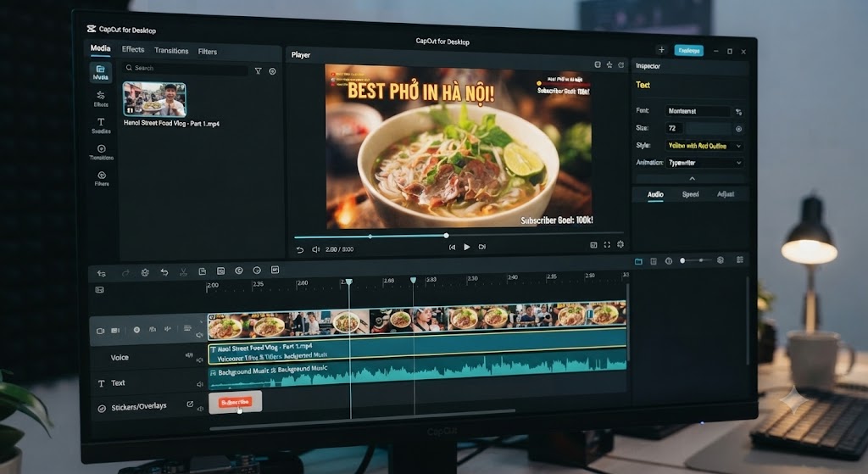Mute the Stickers/Overlays track
Screen dimensions: 868x474
(200, 410)
